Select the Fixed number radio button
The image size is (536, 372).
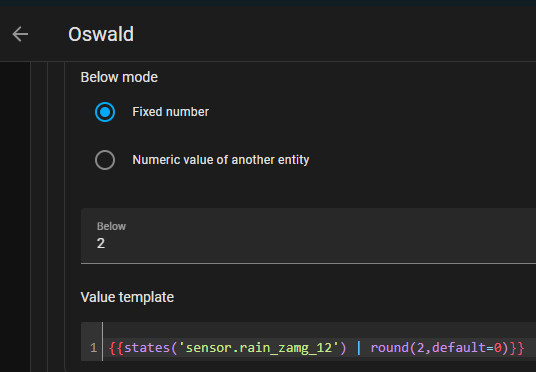(105, 112)
